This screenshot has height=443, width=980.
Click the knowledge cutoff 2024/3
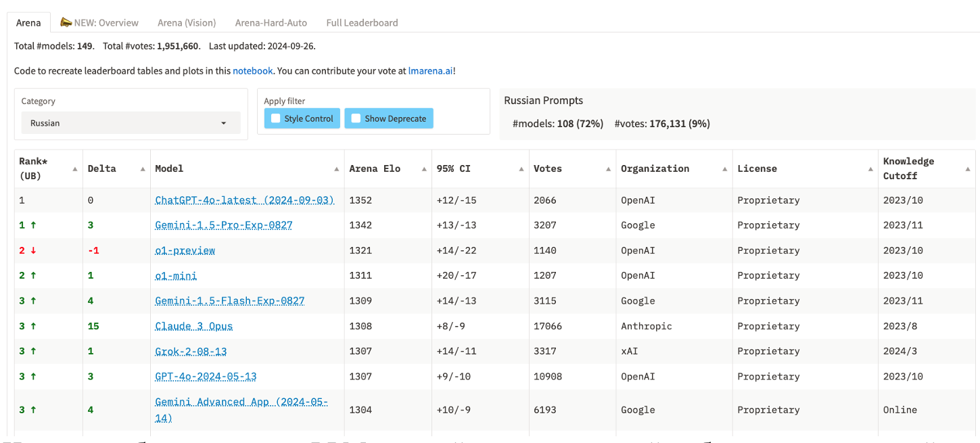(x=900, y=351)
